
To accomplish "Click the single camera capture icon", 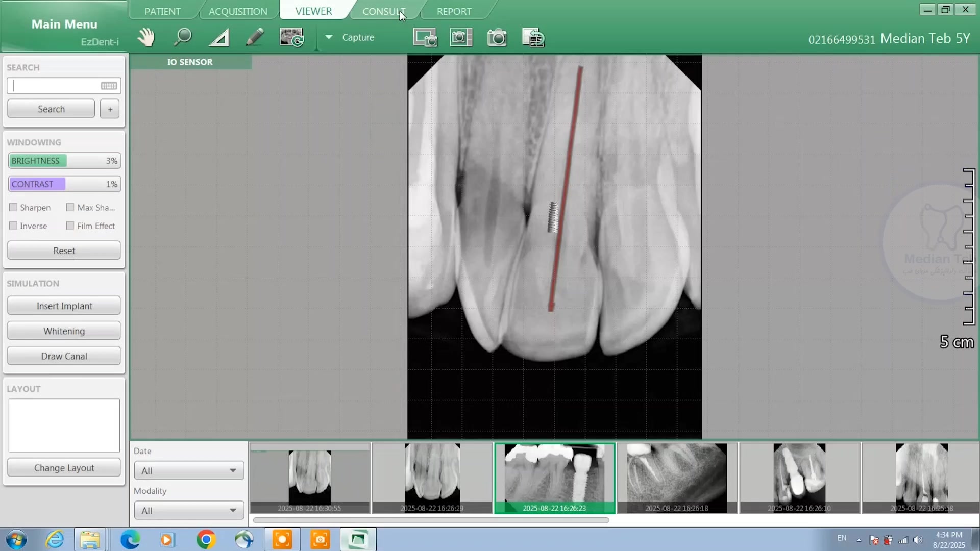I will coord(497,38).
